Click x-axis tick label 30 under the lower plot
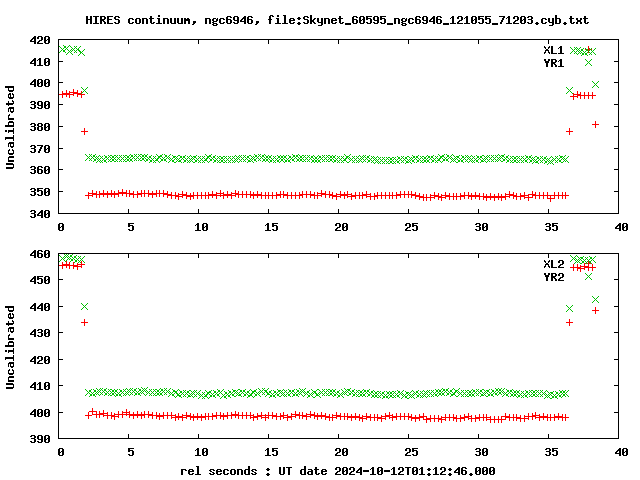 tap(482, 452)
